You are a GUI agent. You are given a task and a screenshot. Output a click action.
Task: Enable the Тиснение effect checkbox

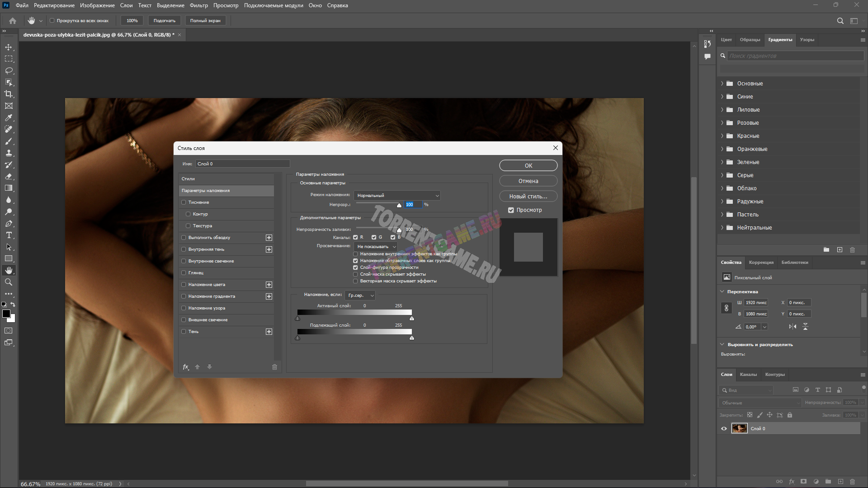pyautogui.click(x=184, y=202)
